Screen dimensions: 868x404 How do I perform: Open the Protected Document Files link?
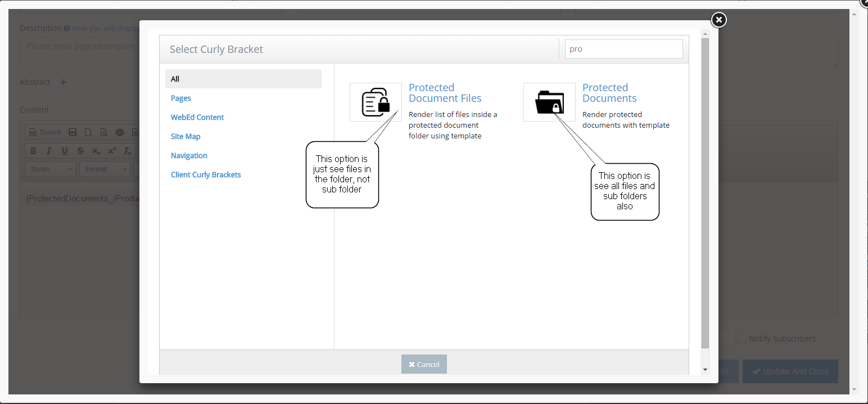(x=445, y=93)
